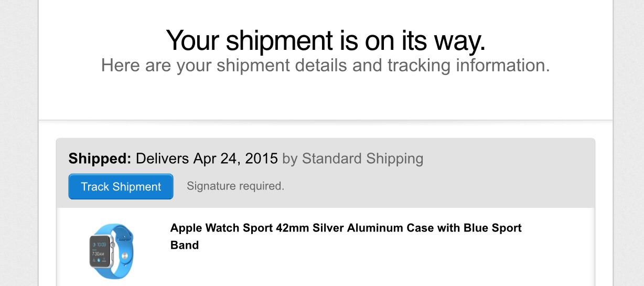The image size is (644, 286).
Task: Click the "by Standard Shipping" method text
Action: [x=352, y=158]
